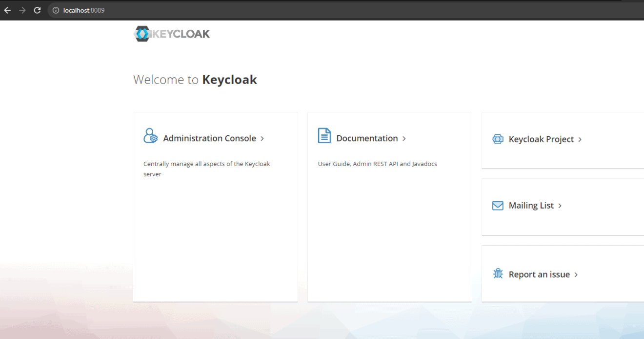Click the Documentation page icon

coord(324,135)
